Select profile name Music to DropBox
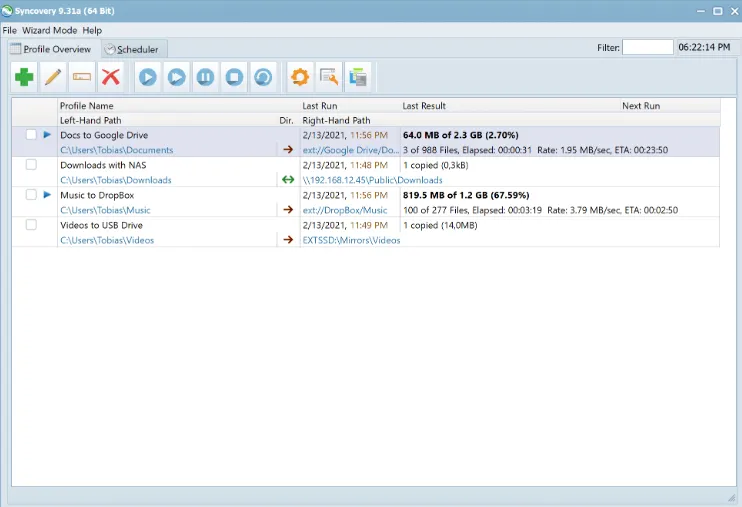The image size is (742, 507). tap(97, 195)
